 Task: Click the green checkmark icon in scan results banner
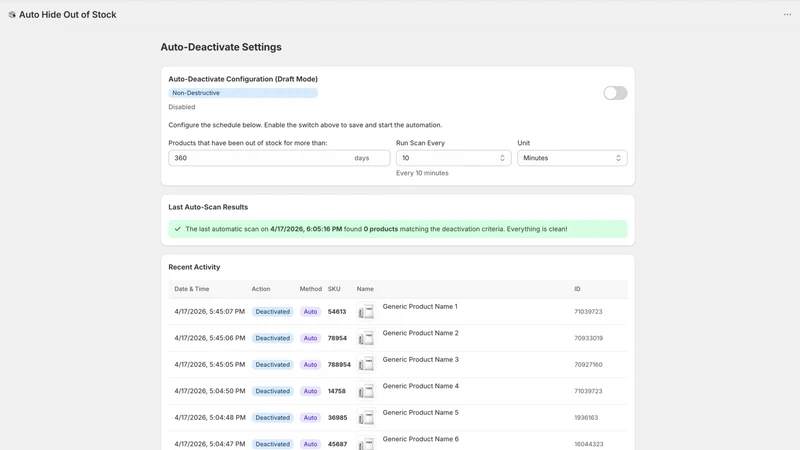pos(178,229)
